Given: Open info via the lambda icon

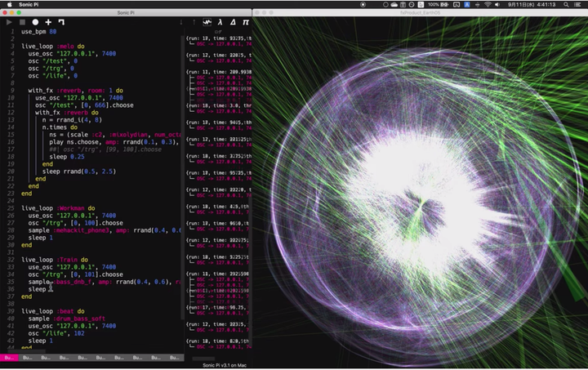Looking at the screenshot, I should coord(220,22).
